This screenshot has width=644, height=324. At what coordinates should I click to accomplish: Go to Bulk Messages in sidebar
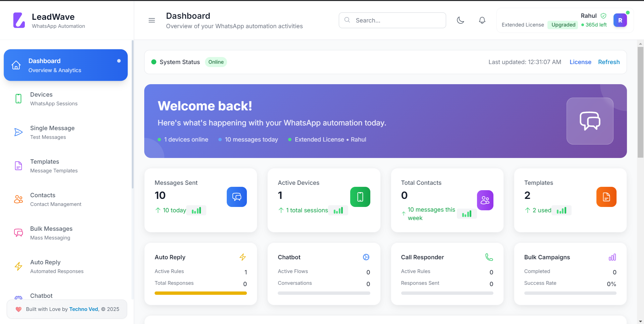tap(51, 233)
